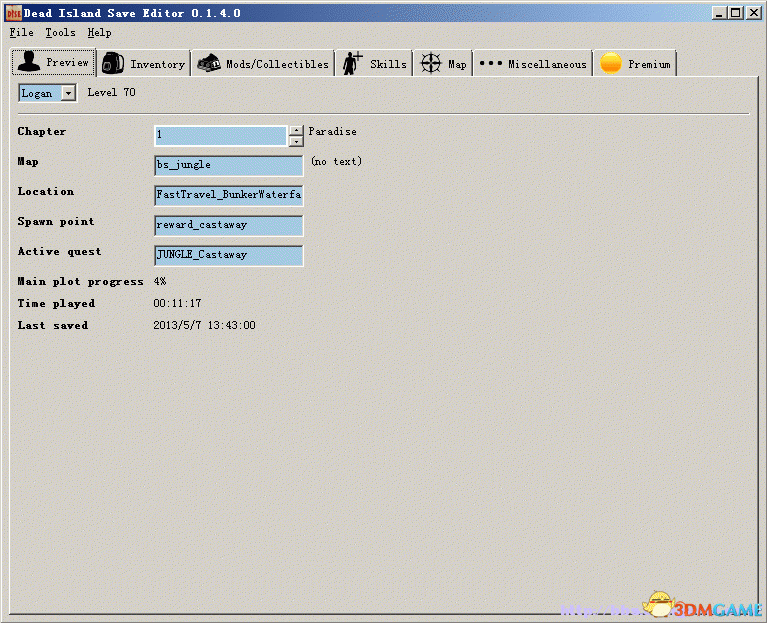
Task: Click the Skills figure icon
Action: [x=352, y=63]
